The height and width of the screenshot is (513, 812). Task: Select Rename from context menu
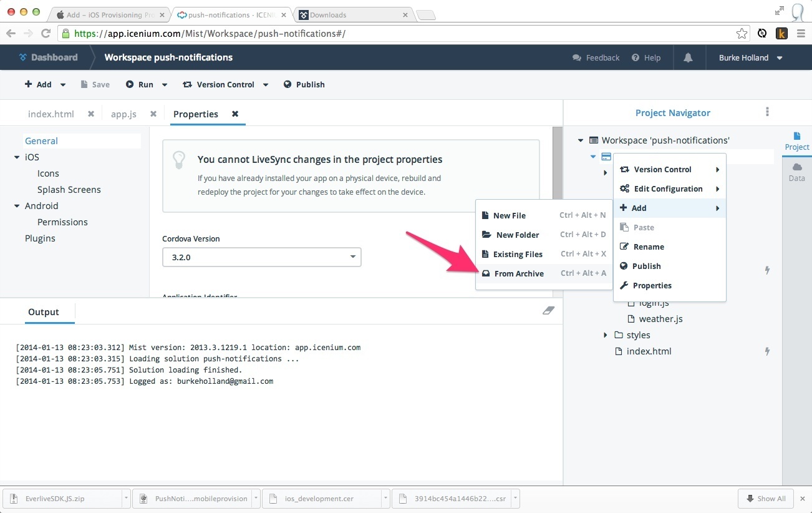point(648,247)
